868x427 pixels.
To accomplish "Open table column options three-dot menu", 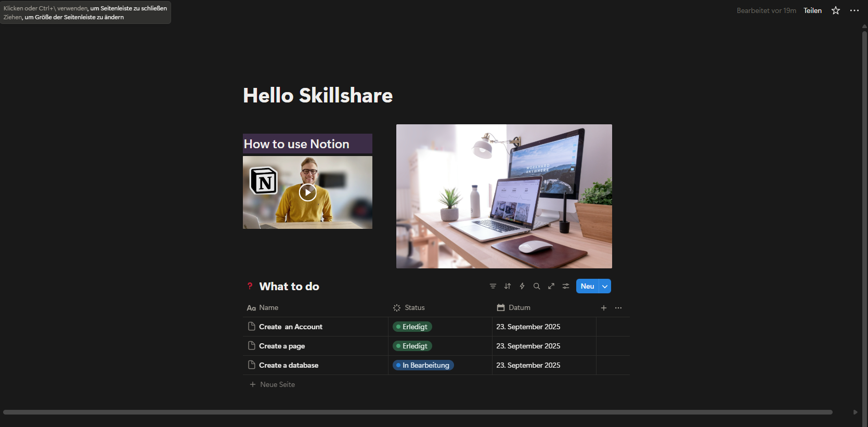I will click(x=618, y=308).
